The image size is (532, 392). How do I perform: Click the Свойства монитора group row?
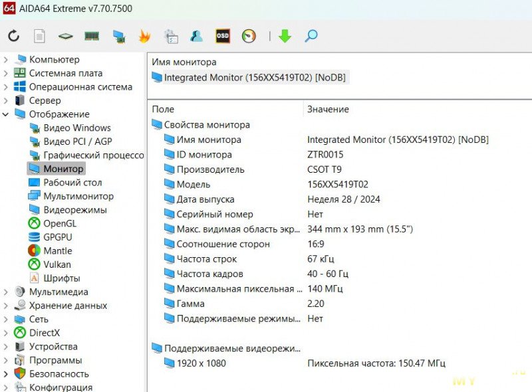[201, 125]
